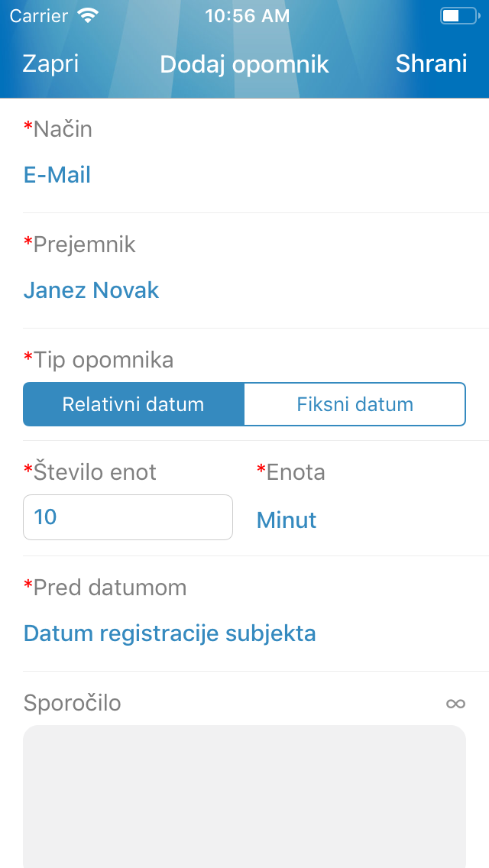This screenshot has width=489, height=868.
Task: Tap the Carrier label in status bar
Action: point(38,15)
